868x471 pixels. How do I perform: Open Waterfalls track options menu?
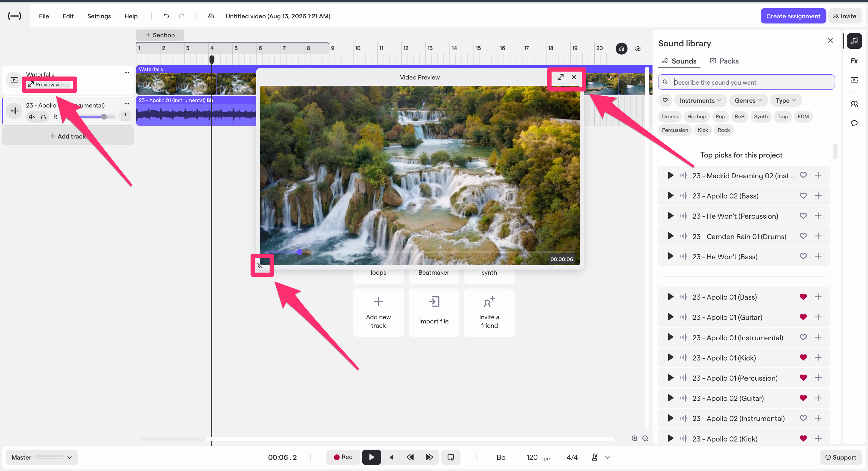click(x=126, y=73)
